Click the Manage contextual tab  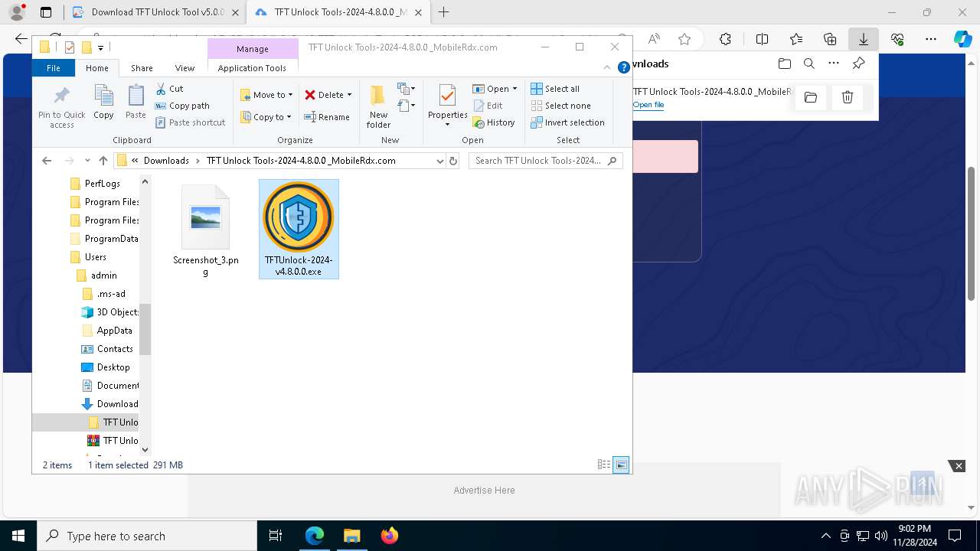253,49
